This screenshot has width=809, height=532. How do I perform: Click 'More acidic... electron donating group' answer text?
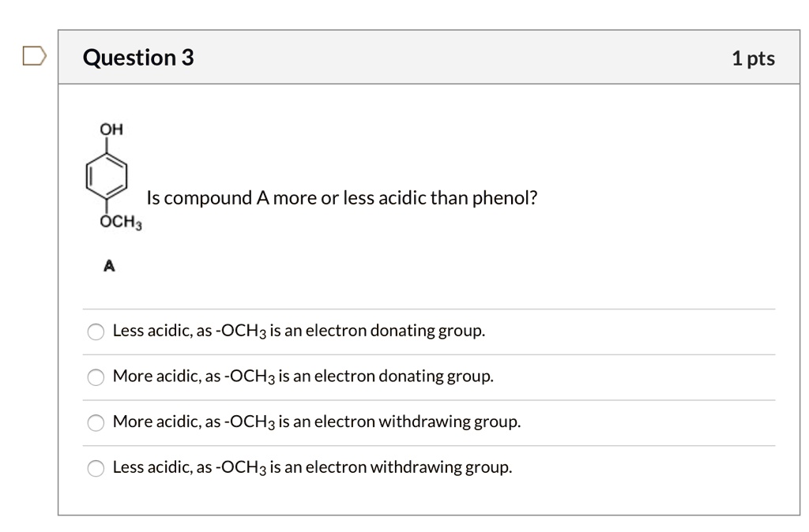(x=303, y=377)
